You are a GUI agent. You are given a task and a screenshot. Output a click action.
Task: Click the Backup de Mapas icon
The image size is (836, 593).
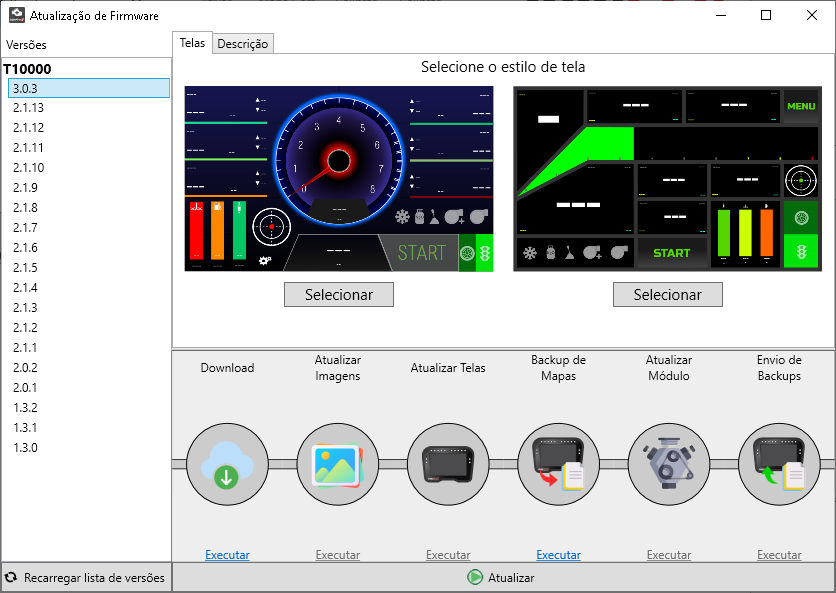558,463
